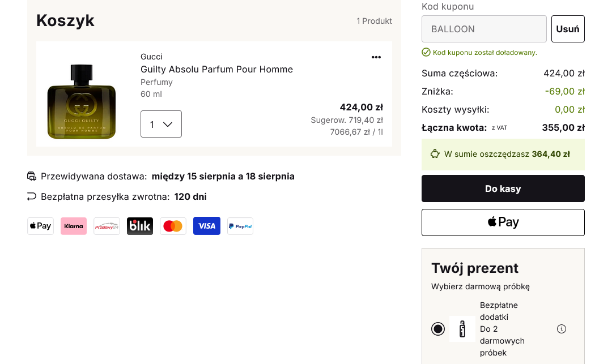Image resolution: width=595 pixels, height=364 pixels.
Task: Click the Usuń coupon button
Action: tap(568, 29)
